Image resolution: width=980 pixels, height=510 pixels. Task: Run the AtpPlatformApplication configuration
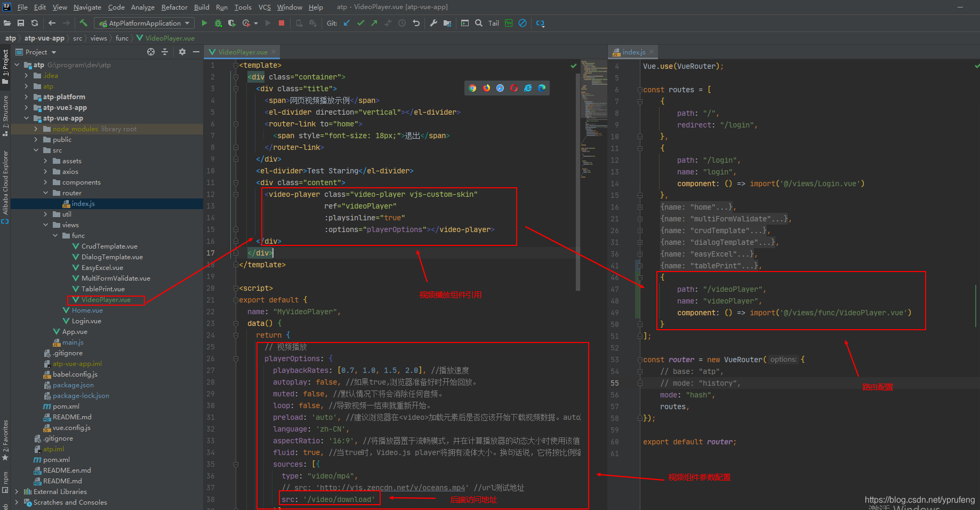pos(204,23)
